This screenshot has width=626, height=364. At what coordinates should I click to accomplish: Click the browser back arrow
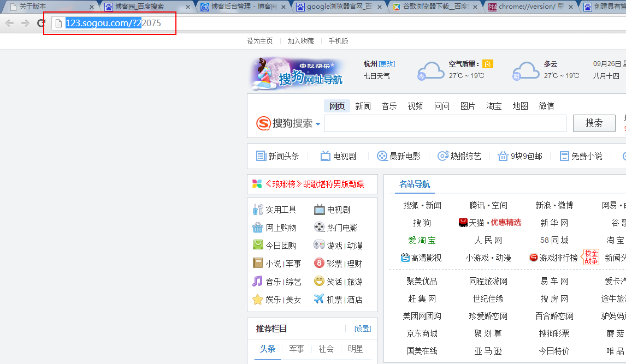[10, 23]
